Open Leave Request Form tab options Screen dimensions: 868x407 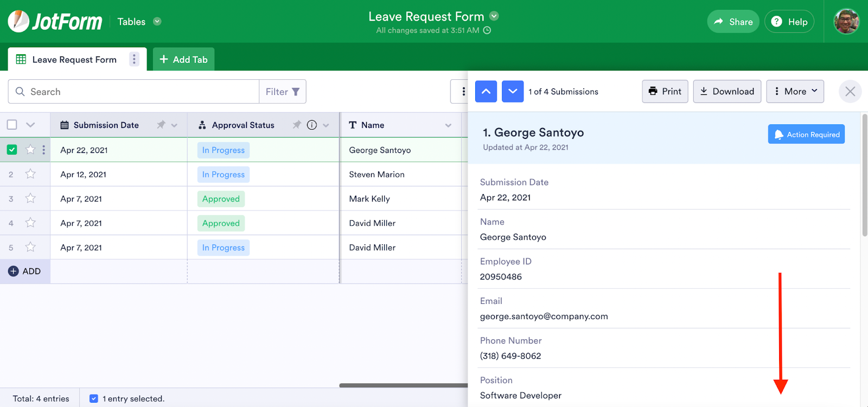click(134, 59)
